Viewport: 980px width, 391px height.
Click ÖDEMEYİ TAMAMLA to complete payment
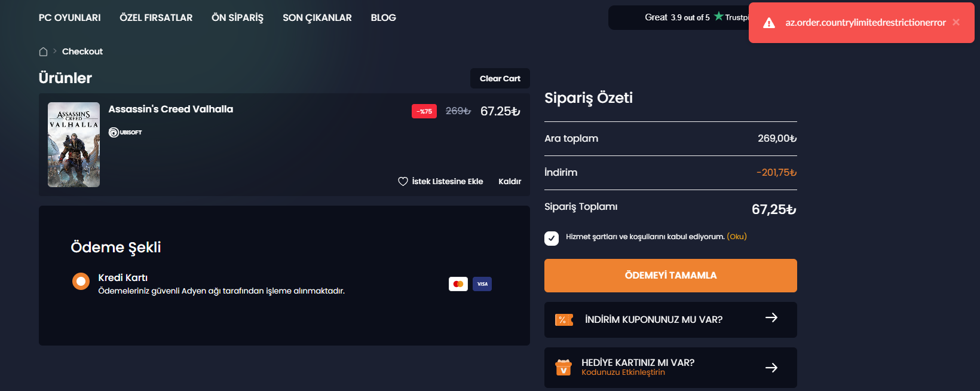point(670,276)
